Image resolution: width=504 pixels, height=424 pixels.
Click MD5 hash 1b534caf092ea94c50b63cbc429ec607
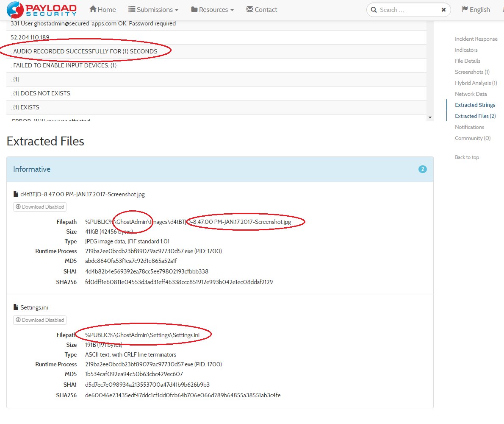[134, 374]
